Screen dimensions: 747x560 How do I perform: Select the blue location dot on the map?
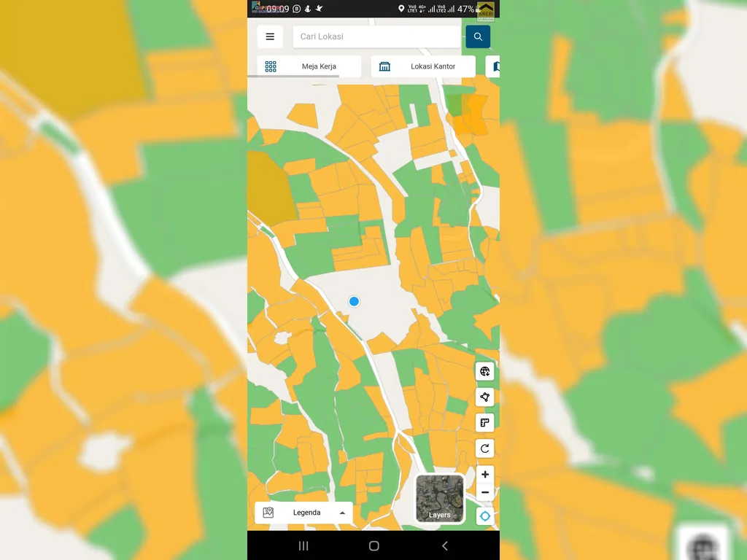click(354, 301)
